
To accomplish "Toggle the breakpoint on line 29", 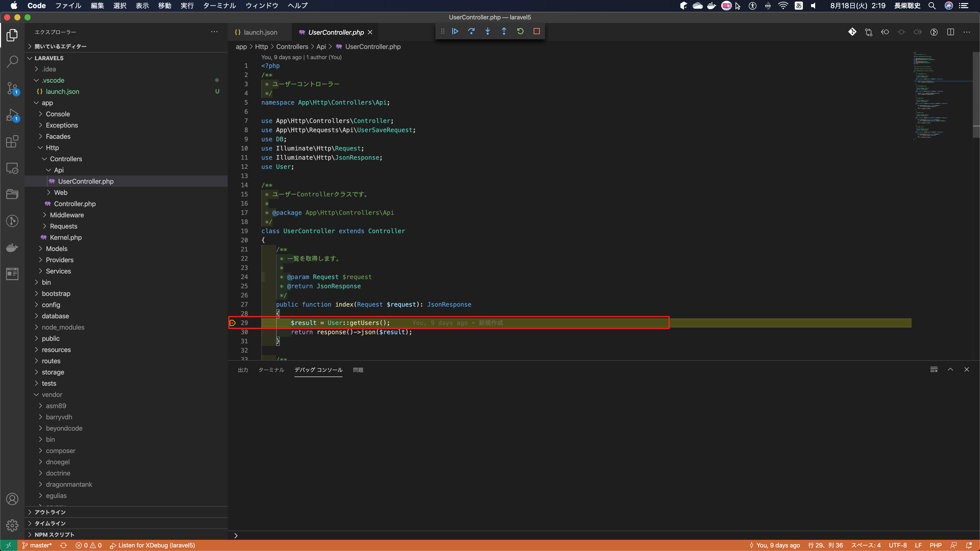I will pos(233,323).
